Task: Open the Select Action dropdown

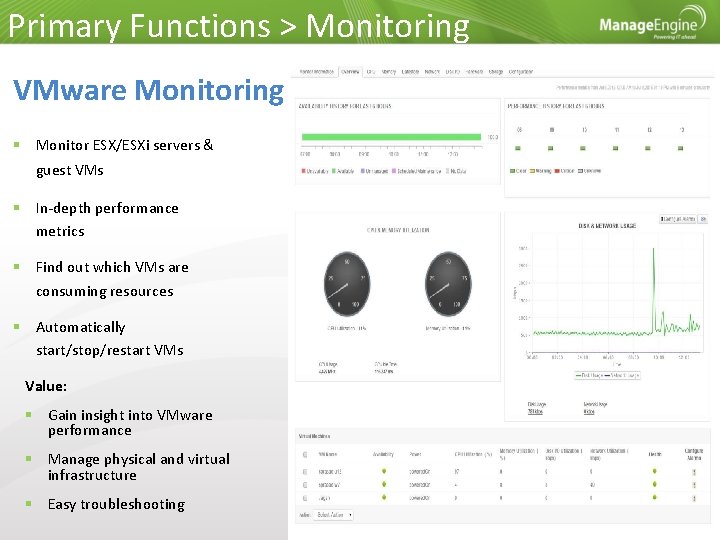Action: (335, 515)
